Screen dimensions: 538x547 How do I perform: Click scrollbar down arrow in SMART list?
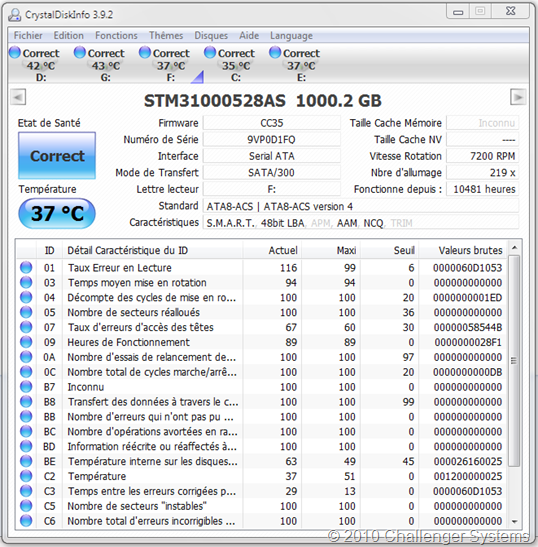click(514, 522)
